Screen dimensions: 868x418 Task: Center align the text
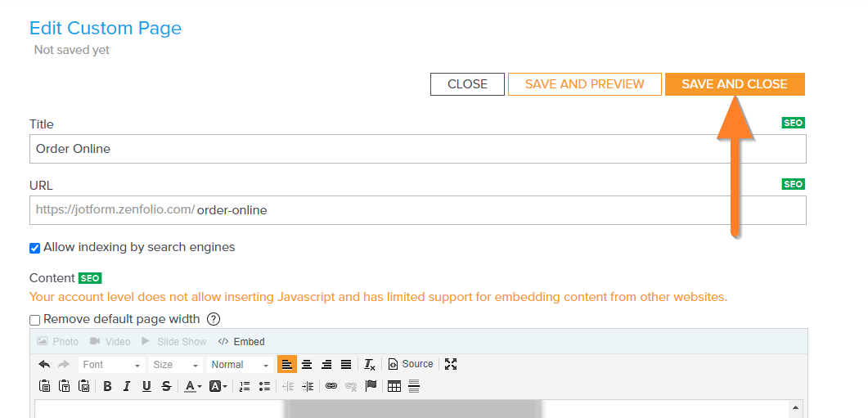click(x=307, y=364)
